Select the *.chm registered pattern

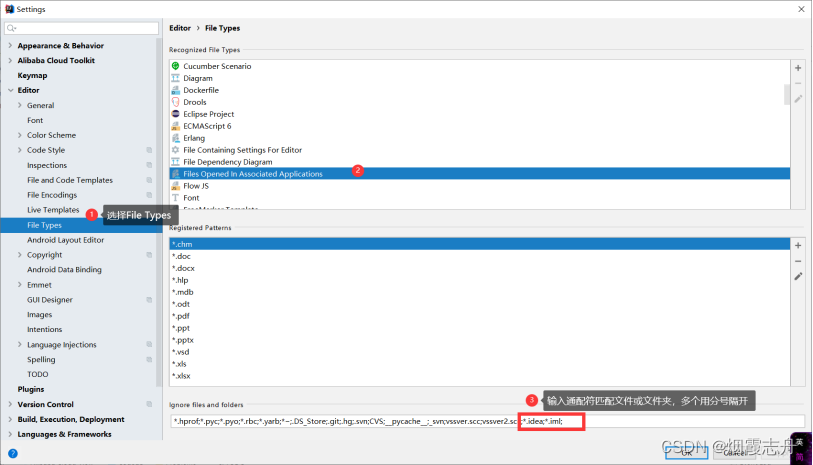(480, 244)
